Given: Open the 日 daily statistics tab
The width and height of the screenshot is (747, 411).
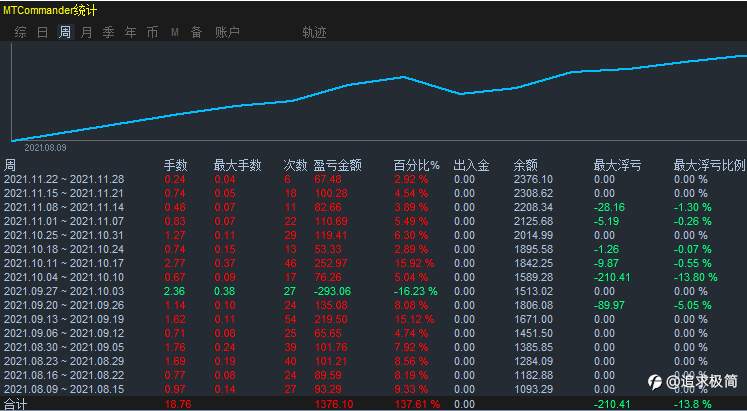Looking at the screenshot, I should click(x=42, y=32).
